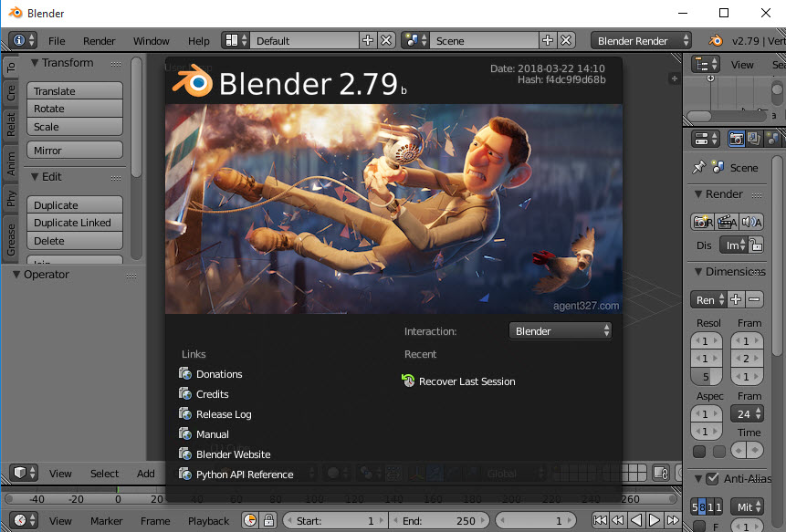
Task: Toggle the timeline range lock icon
Action: click(268, 520)
